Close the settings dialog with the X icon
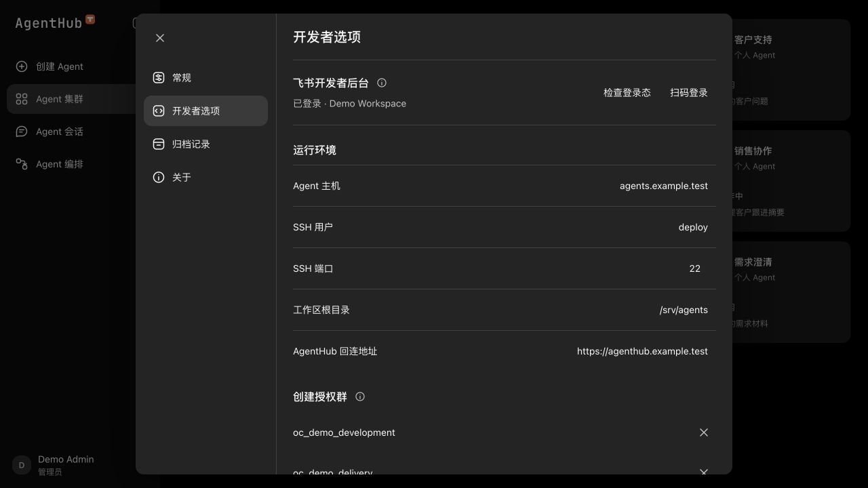This screenshot has height=488, width=868. point(160,38)
